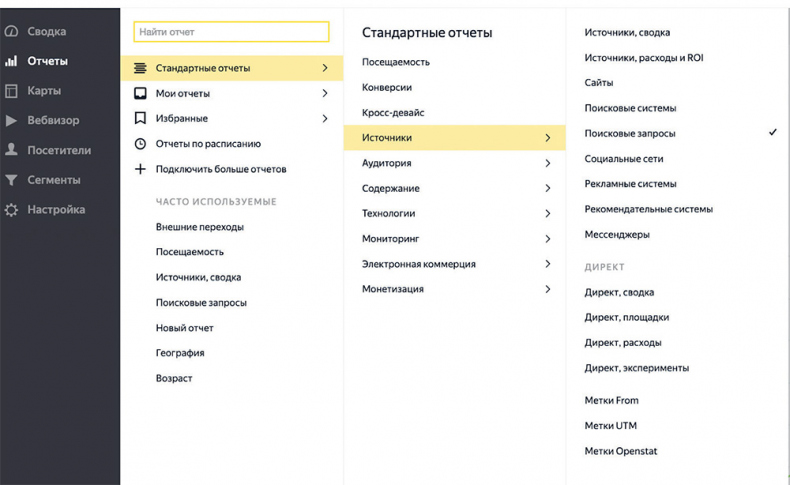The image size is (790, 485).
Task: Select the checked Поисковые запросы report
Action: (x=629, y=133)
